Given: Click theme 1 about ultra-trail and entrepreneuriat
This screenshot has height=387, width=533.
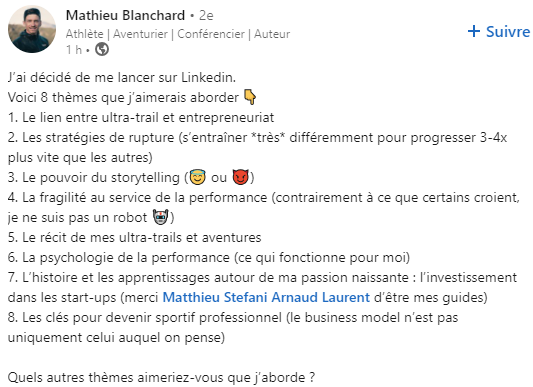Looking at the screenshot, I should tap(141, 117).
